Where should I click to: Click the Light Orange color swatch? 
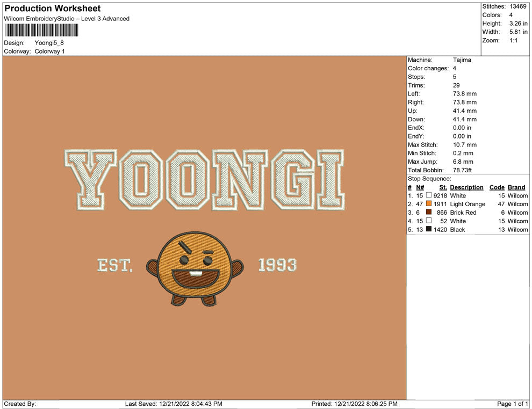tap(429, 203)
